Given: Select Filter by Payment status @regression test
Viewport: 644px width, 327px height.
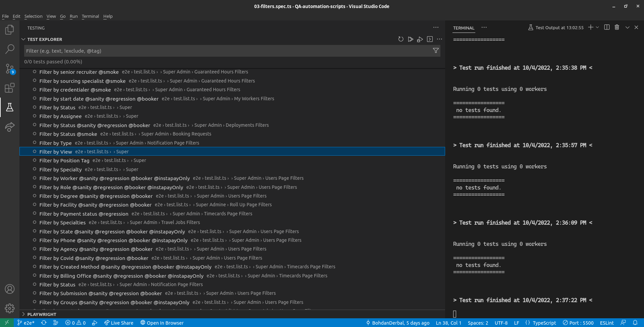Looking at the screenshot, I should (x=232, y=214).
